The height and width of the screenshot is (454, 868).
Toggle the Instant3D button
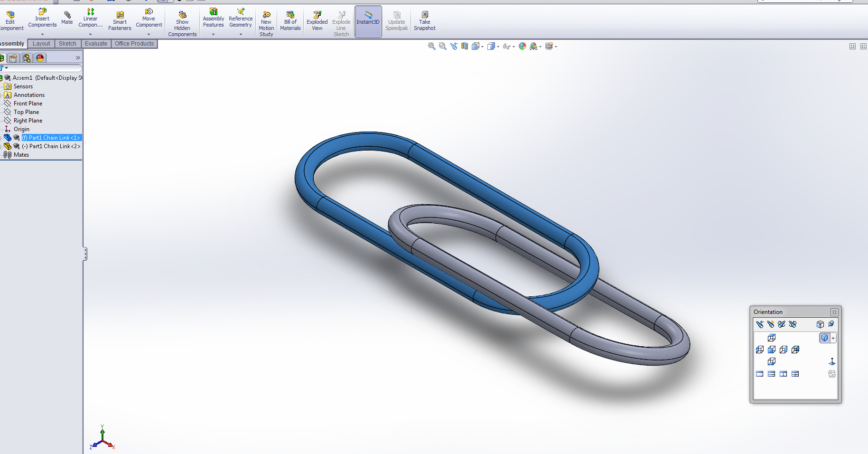click(x=368, y=22)
